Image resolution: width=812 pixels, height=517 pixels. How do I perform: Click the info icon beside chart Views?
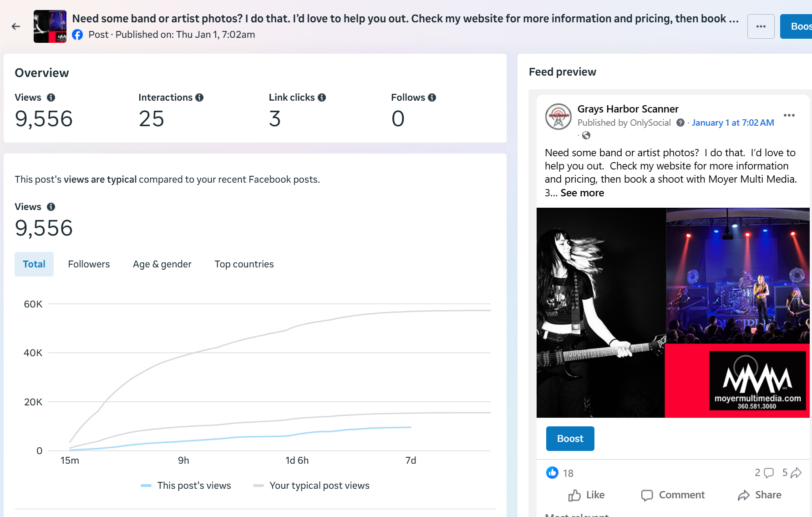click(x=51, y=207)
